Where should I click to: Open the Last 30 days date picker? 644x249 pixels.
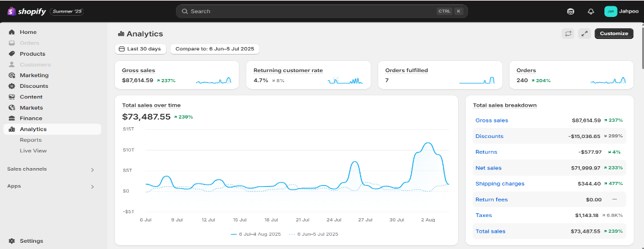click(x=141, y=49)
